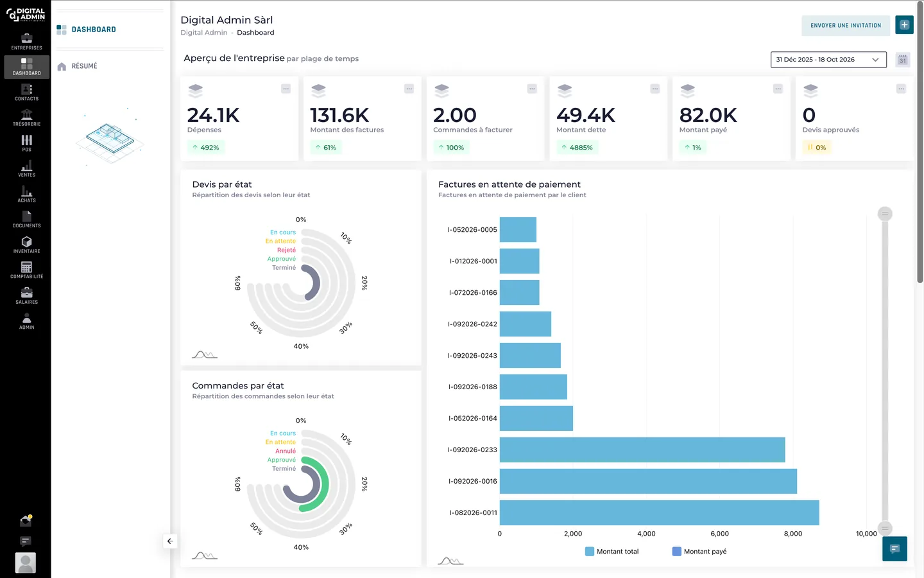Toggle Montant payé legend series
Screen dimensions: 924x578
699,552
